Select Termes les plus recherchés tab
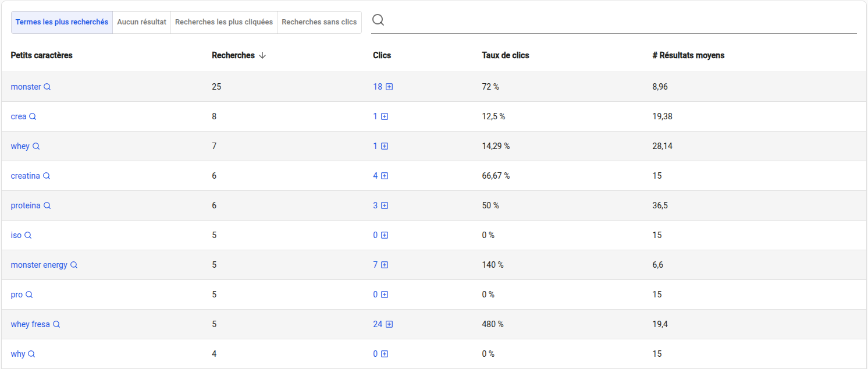The height and width of the screenshot is (369, 868). [x=62, y=22]
